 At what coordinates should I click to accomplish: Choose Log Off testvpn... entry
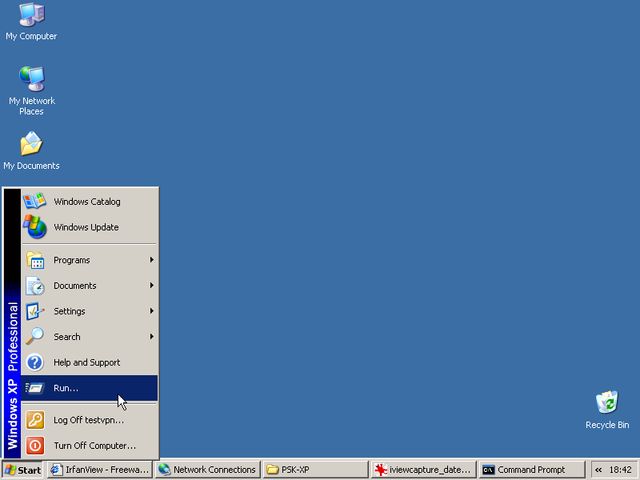point(89,420)
